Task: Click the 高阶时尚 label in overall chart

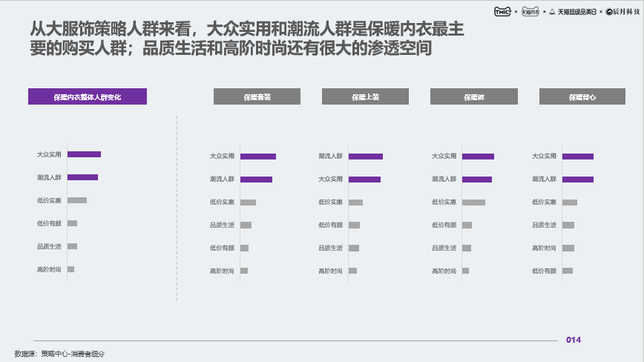Action: [49, 269]
